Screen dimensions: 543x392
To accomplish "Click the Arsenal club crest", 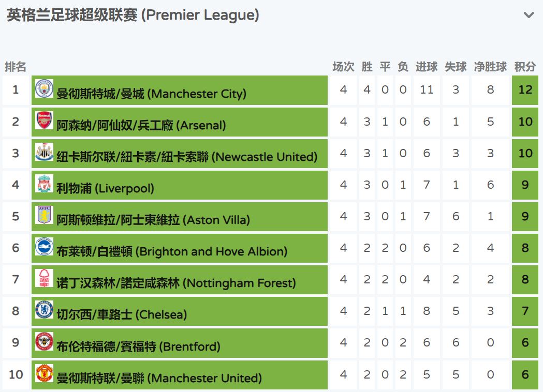I will point(44,120).
